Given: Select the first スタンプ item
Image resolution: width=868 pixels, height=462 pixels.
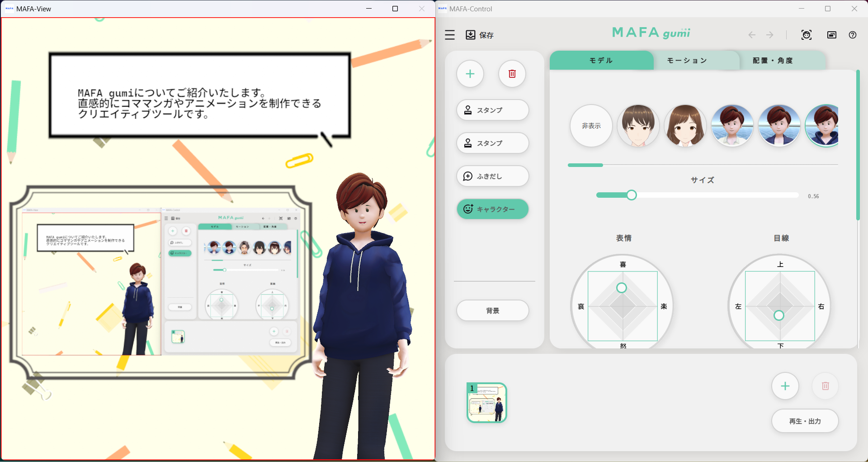Looking at the screenshot, I should tap(493, 110).
